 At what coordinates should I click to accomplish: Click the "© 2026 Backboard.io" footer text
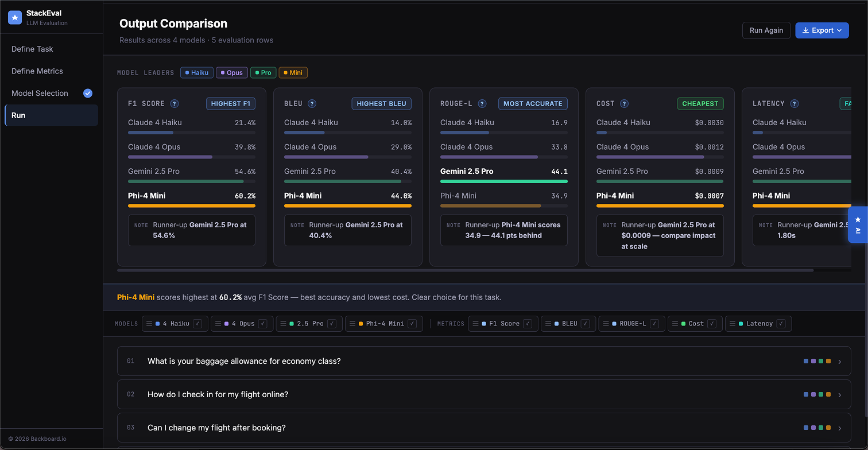[x=37, y=439]
